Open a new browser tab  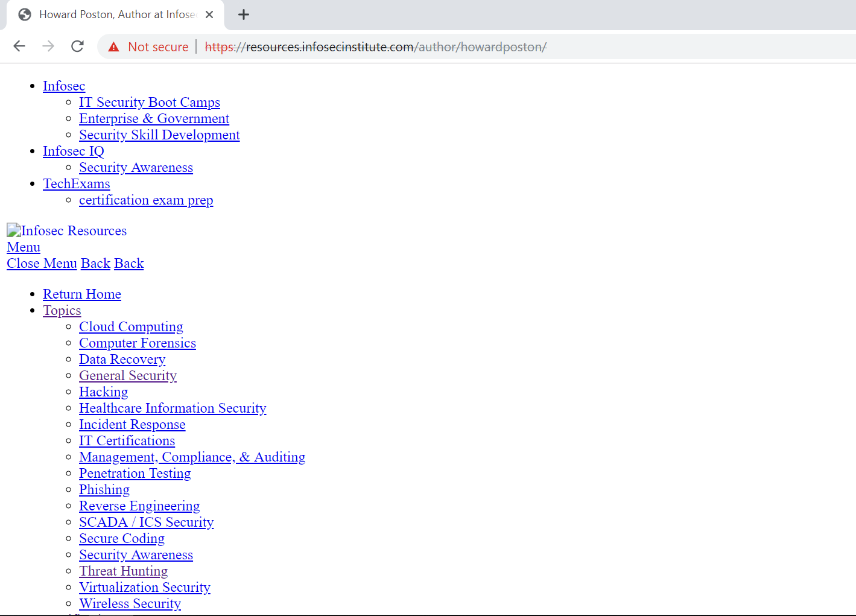pyautogui.click(x=244, y=14)
